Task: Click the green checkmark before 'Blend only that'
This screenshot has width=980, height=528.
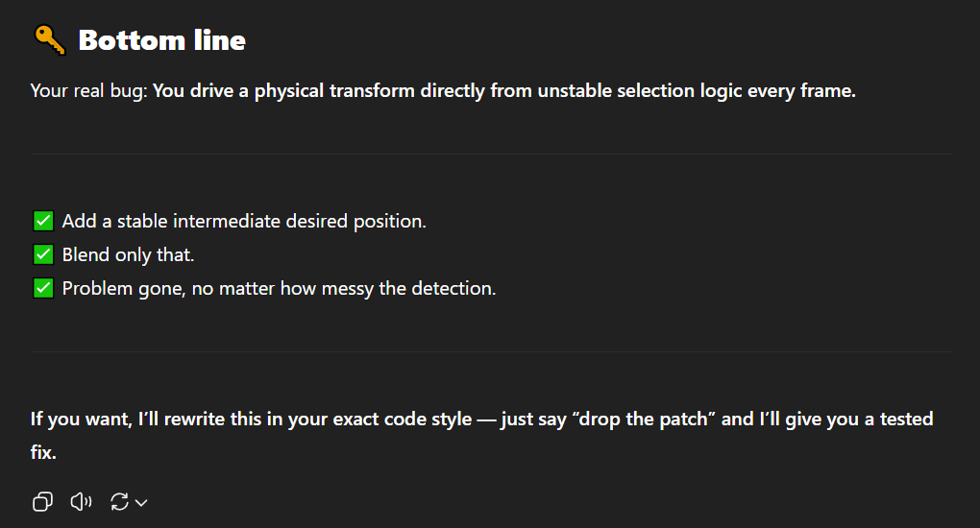Action: [x=43, y=255]
